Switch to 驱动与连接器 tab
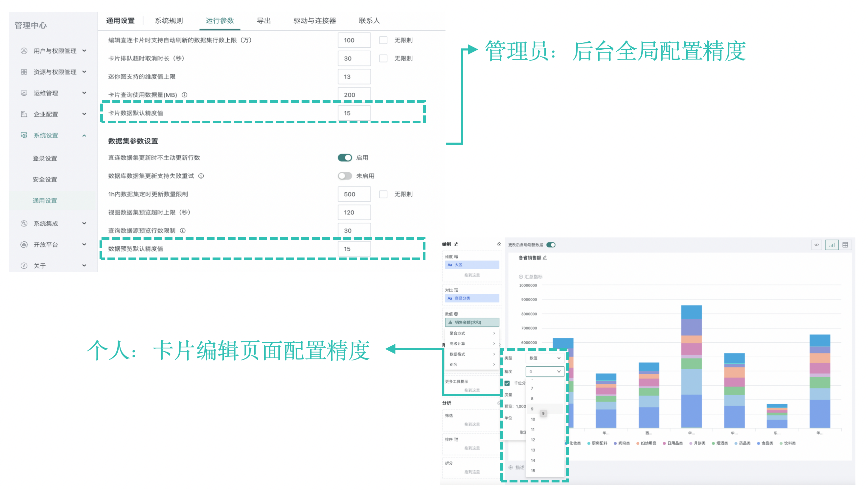The image size is (868, 490). 315,21
